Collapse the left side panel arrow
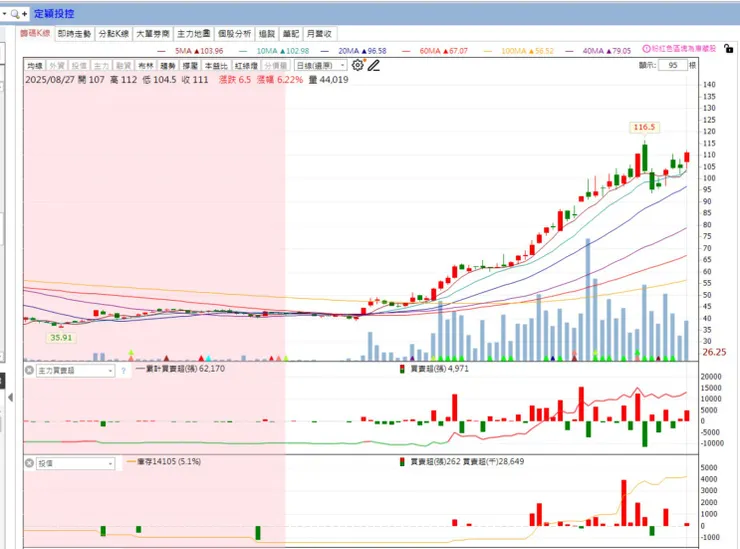The height and width of the screenshot is (549, 740). 10,397
